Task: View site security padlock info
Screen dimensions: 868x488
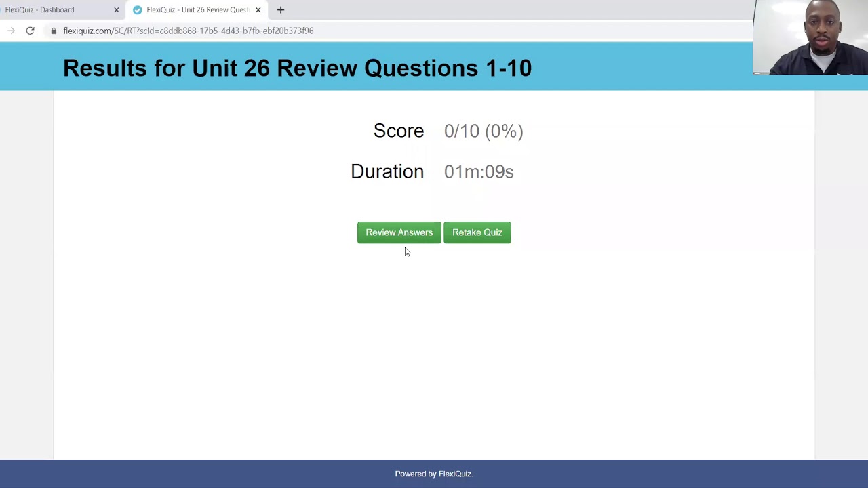Action: (x=54, y=30)
